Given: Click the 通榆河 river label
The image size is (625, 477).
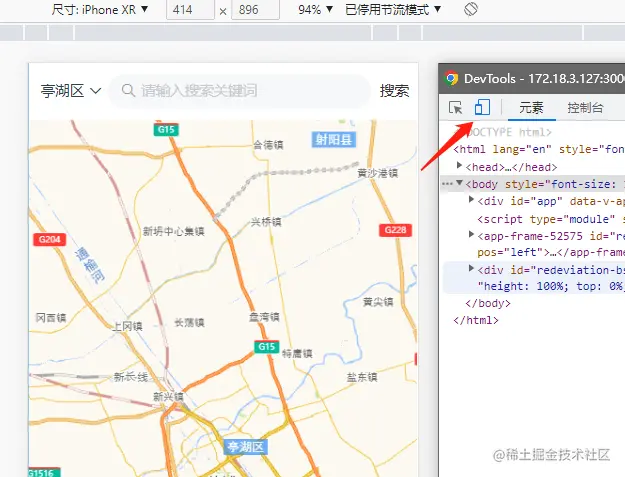Looking at the screenshot, I should pos(90,265).
